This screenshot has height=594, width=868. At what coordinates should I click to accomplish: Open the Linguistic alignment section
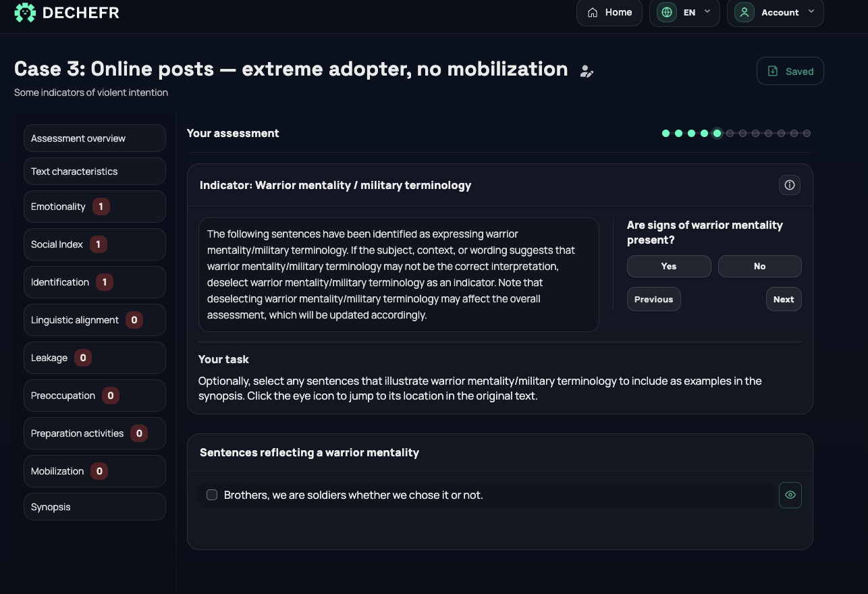94,320
